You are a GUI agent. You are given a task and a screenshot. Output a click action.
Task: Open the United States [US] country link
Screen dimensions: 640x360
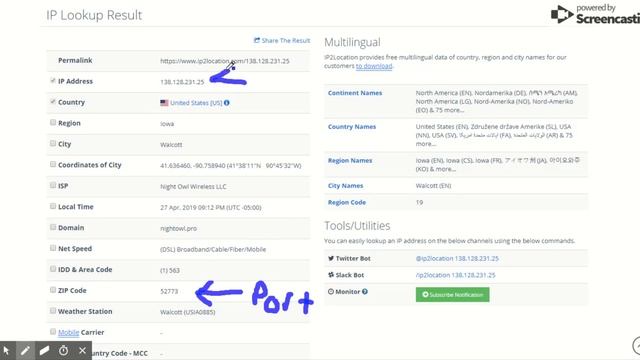pos(196,103)
